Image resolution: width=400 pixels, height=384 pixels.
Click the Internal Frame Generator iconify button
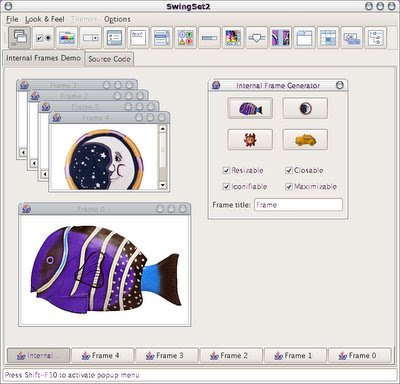click(x=339, y=85)
